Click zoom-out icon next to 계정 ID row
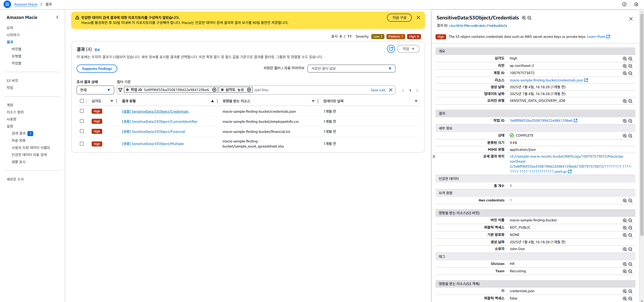This screenshot has height=302, width=644. click(630, 73)
